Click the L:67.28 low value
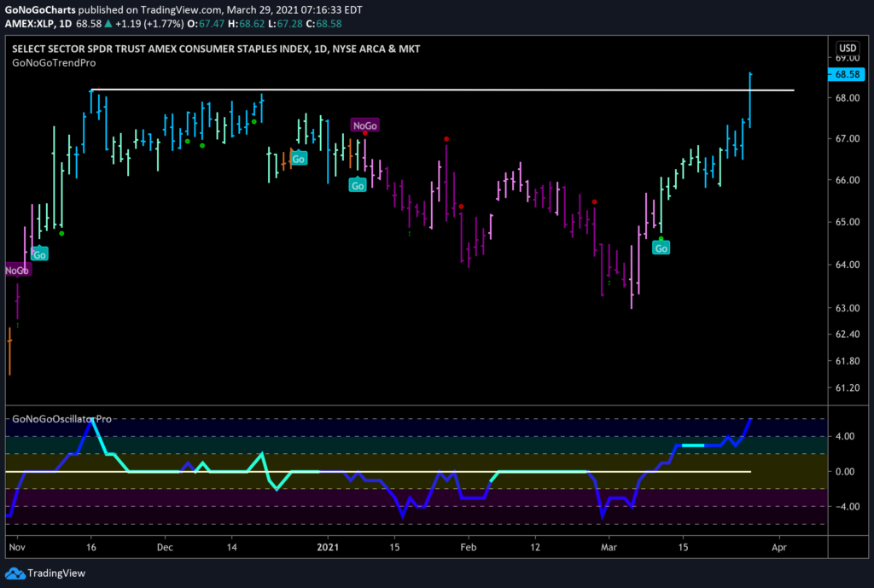Screen dimensions: 874x588 285,24
